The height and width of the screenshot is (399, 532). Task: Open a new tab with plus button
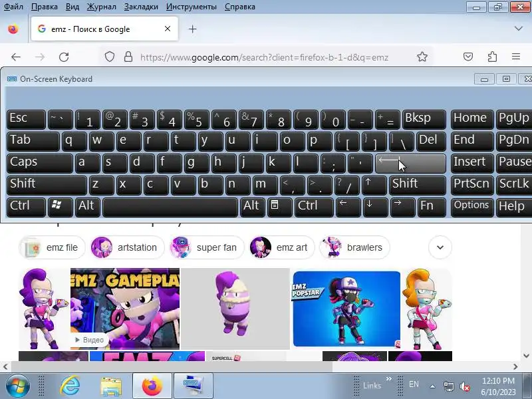point(192,29)
